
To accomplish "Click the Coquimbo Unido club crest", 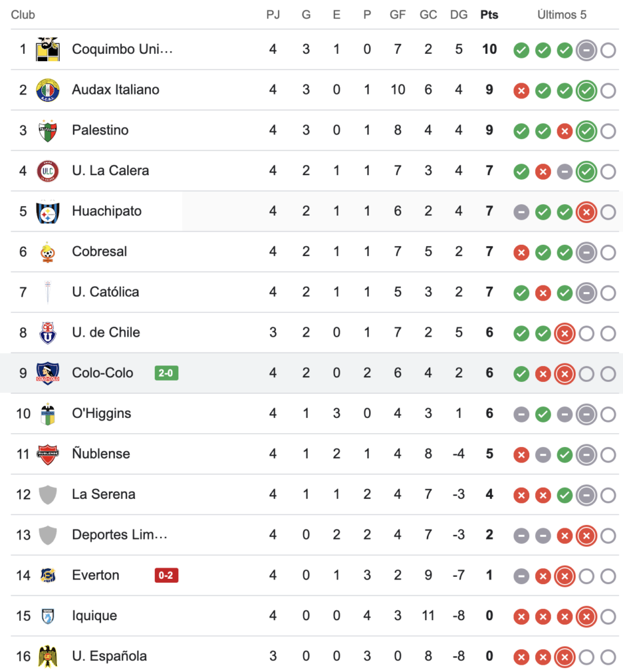I will click(x=48, y=49).
